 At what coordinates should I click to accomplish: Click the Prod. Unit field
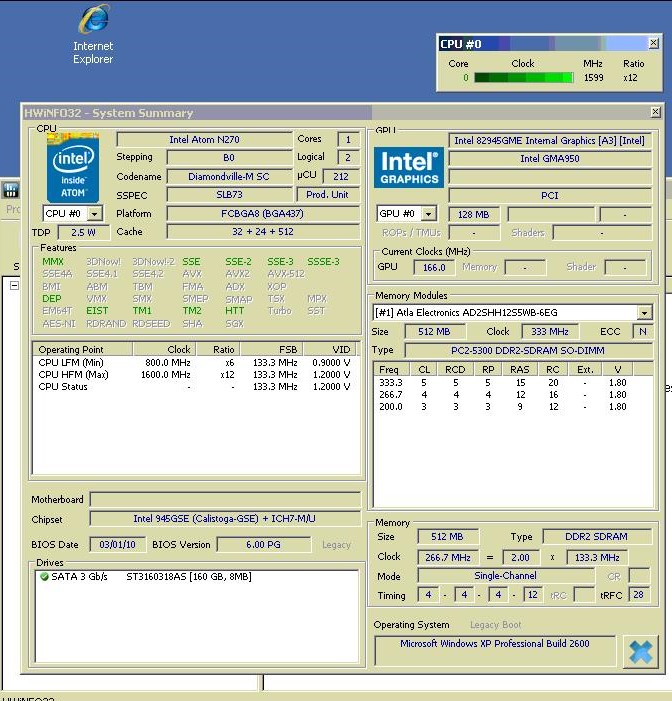327,194
